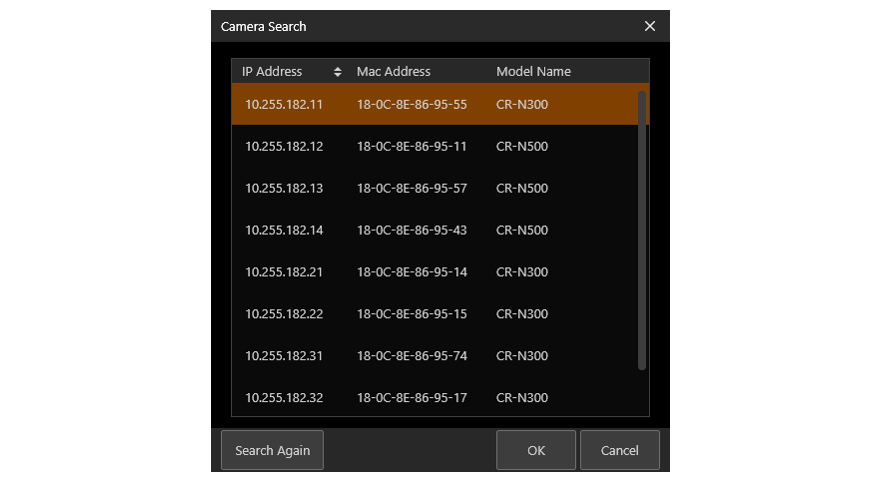The image size is (880, 482).
Task: Confirm selection with OK button
Action: coord(536,450)
